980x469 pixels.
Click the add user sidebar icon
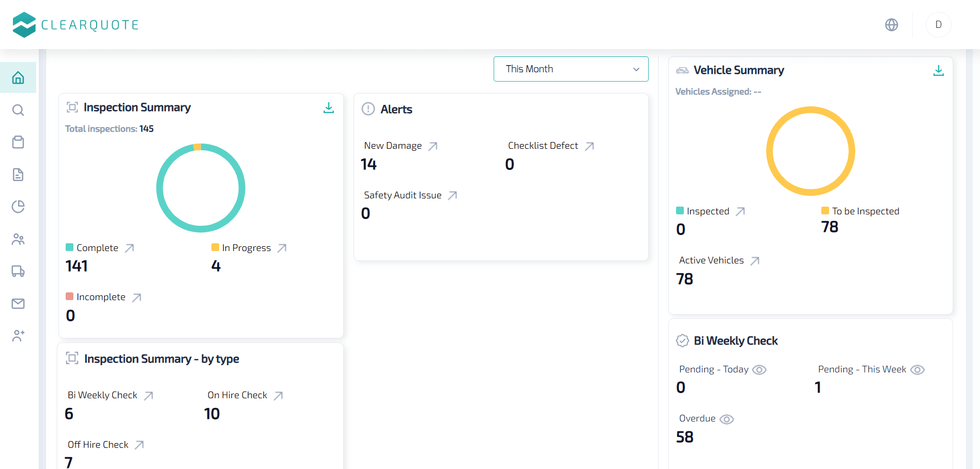[18, 336]
